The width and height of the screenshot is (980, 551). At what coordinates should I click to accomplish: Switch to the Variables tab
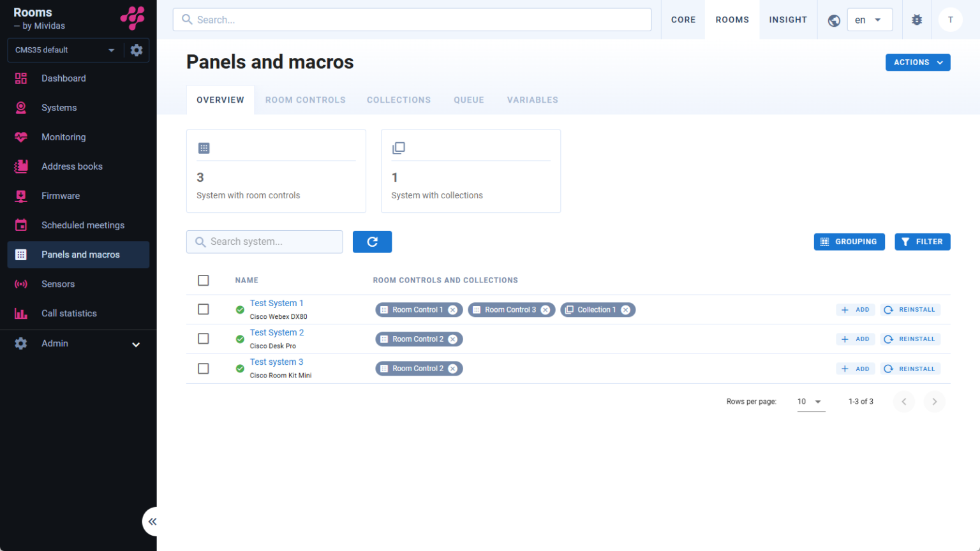[533, 100]
